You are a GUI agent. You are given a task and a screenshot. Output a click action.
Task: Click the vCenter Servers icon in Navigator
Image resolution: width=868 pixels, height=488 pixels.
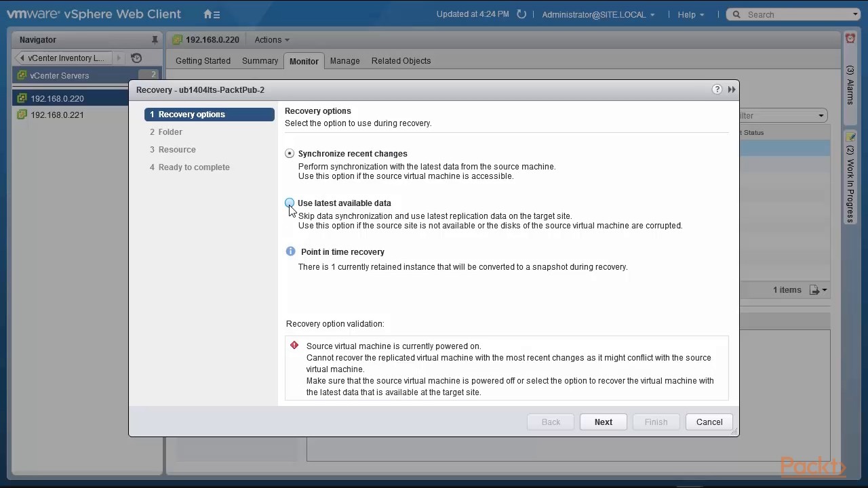coord(22,75)
